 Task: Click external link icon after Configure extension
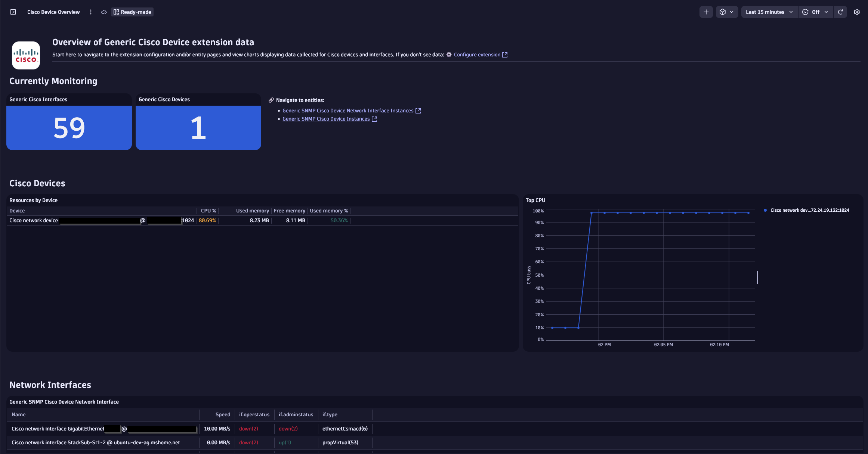coord(505,55)
